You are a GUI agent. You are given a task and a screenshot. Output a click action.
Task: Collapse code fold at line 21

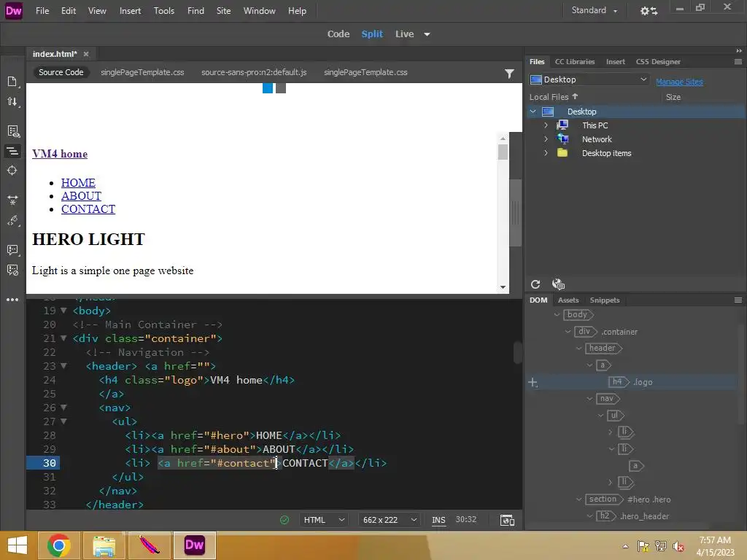tap(63, 338)
